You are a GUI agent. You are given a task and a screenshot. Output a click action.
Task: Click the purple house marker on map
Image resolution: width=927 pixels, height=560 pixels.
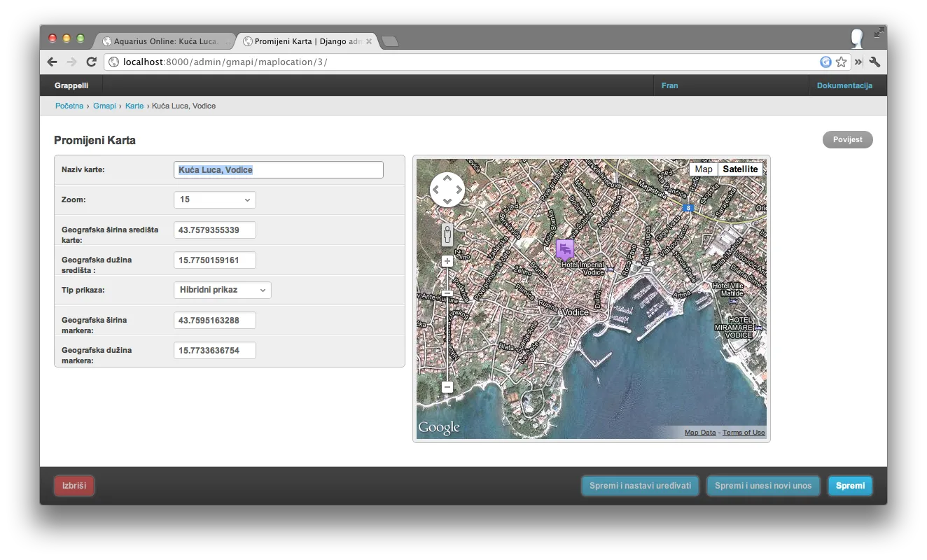click(x=564, y=249)
